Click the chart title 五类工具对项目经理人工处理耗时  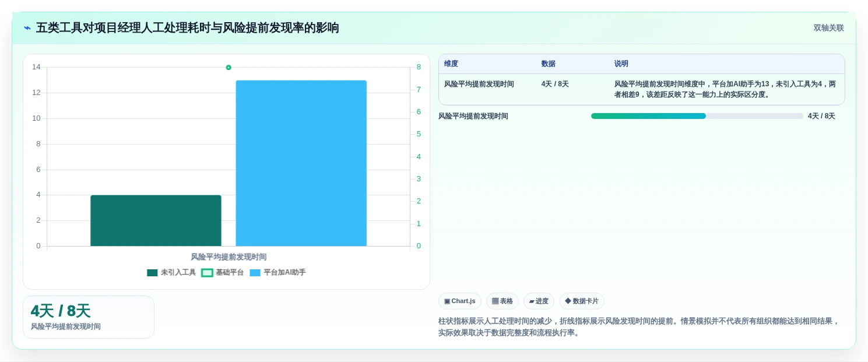(188, 28)
